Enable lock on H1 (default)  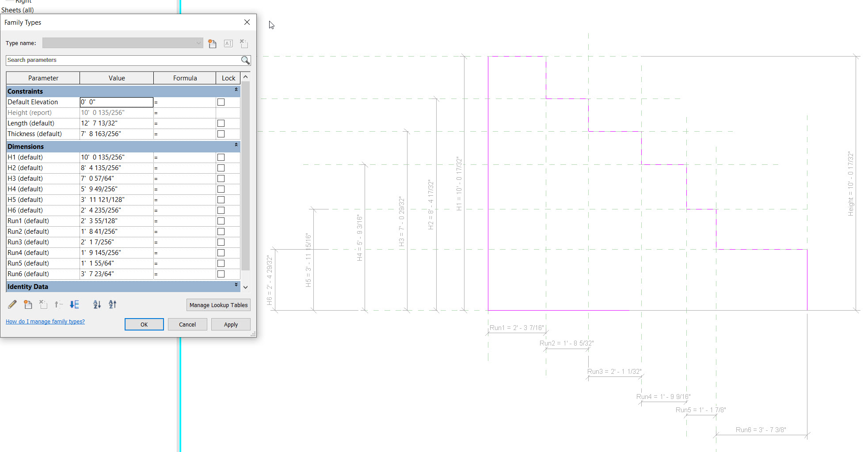221,157
